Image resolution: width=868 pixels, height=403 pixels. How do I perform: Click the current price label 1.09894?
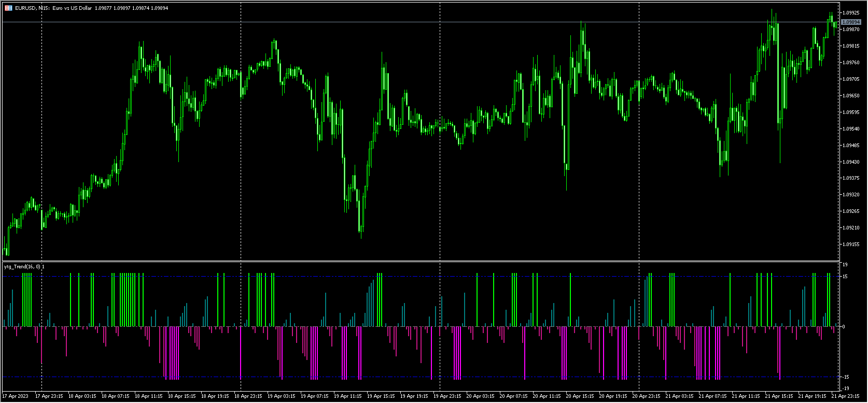coord(851,22)
